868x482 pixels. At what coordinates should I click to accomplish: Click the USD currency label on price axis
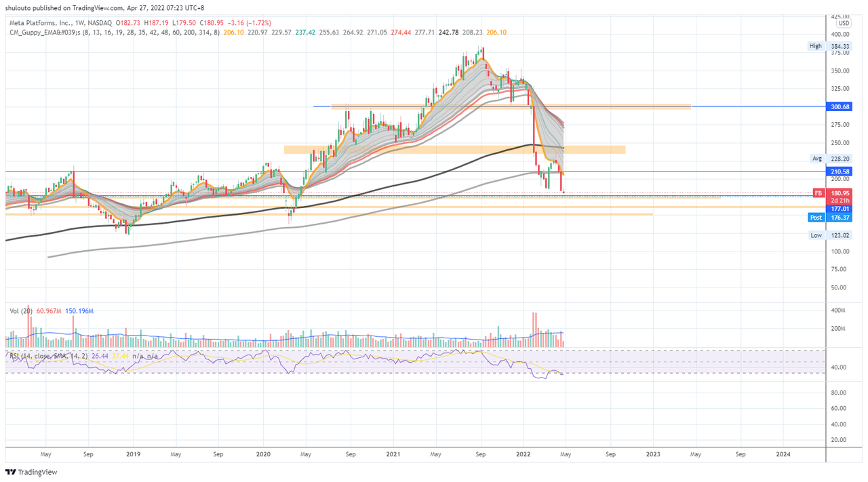(844, 23)
